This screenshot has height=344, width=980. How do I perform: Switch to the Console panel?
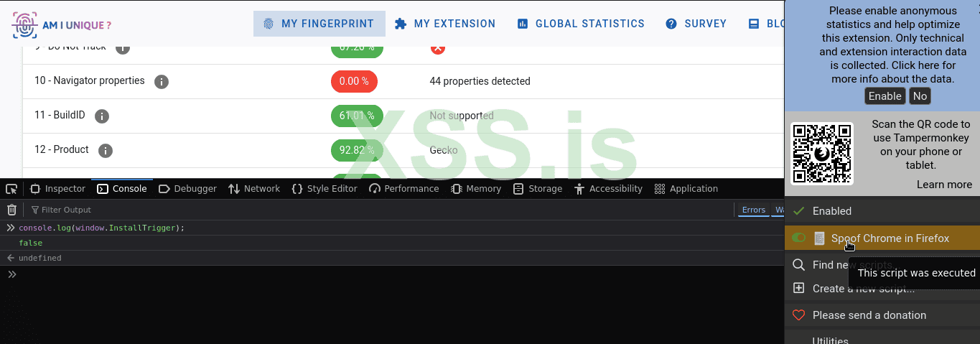(x=122, y=189)
